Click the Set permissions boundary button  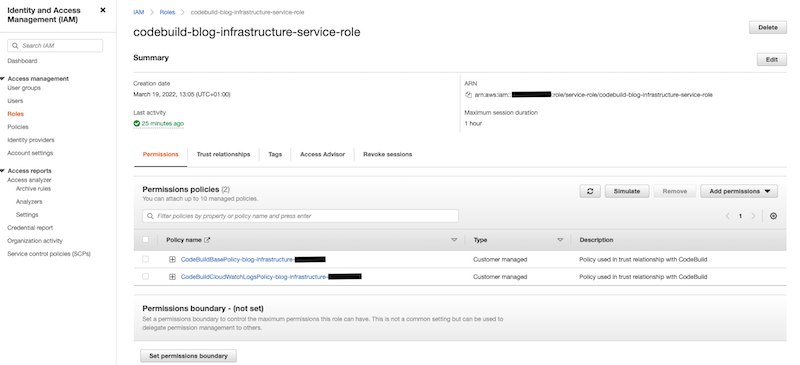[188, 356]
